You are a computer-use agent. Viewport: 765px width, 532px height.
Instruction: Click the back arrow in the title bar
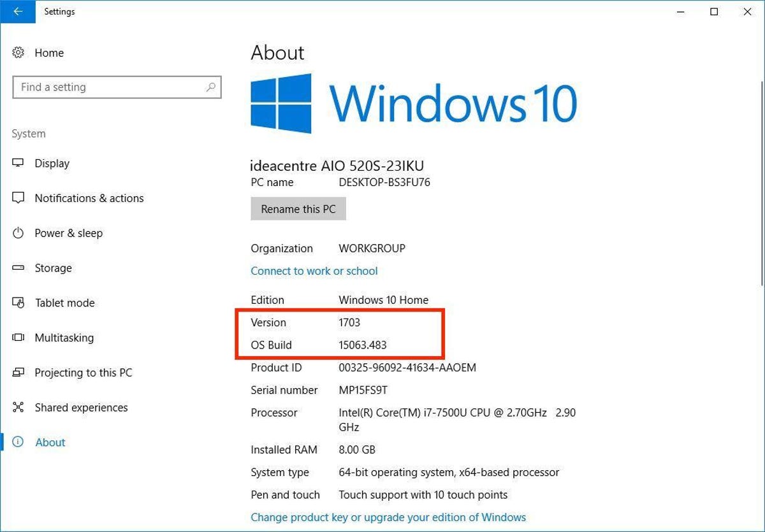(17, 11)
